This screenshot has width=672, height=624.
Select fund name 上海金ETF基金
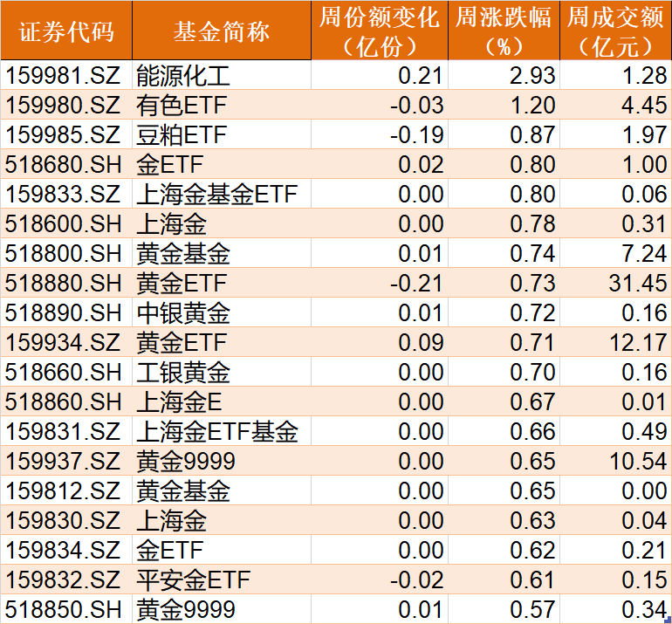point(222,431)
